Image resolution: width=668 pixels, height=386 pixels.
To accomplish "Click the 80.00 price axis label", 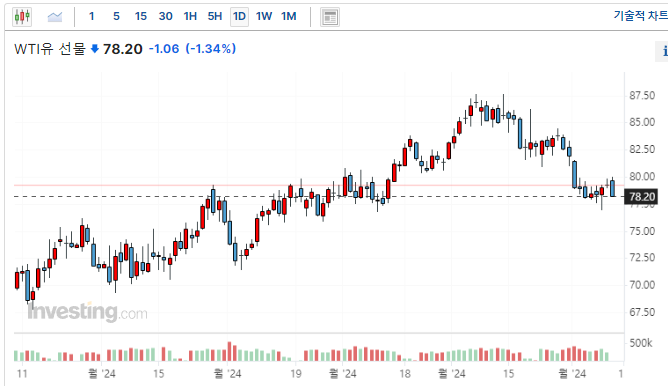I will click(x=642, y=176).
